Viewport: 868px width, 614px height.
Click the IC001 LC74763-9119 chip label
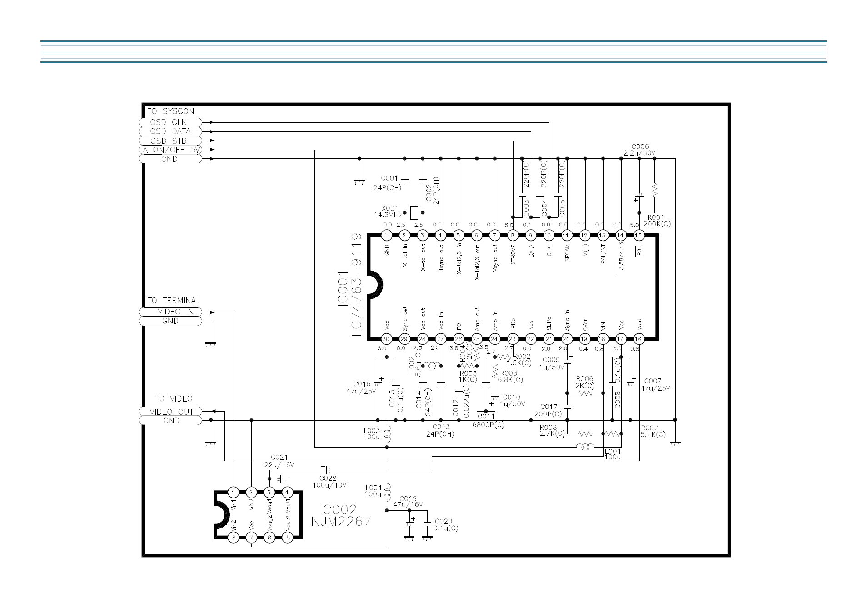[x=350, y=285]
